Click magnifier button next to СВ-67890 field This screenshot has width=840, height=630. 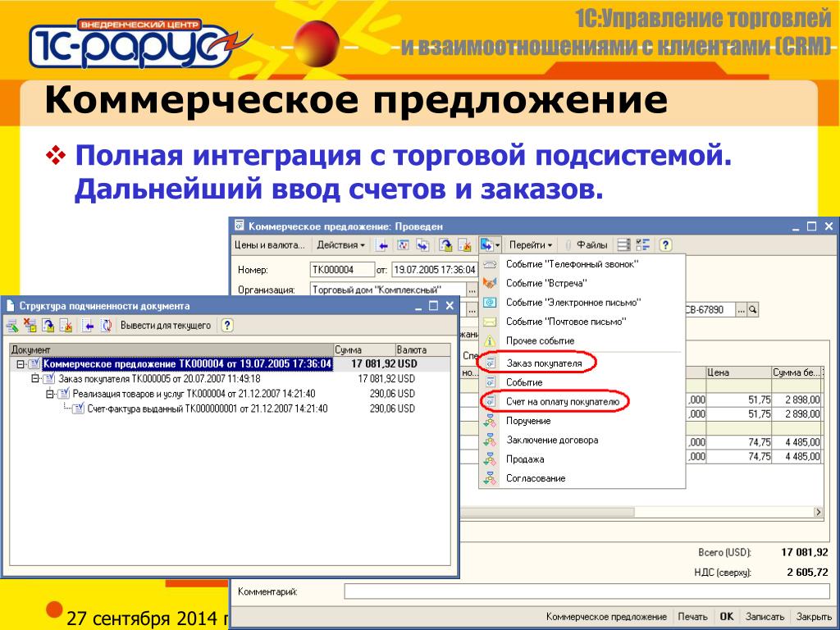(753, 309)
